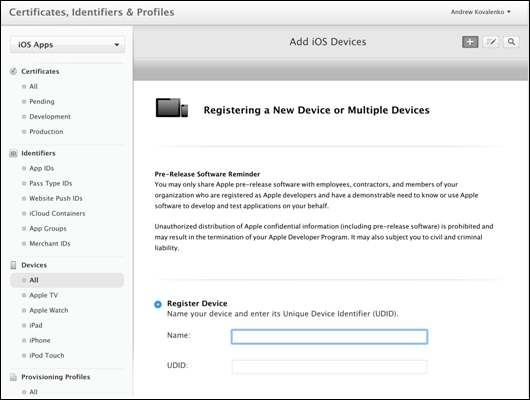Screen dimensions: 530x400
Task: Open Pass Type IDs
Action: (x=50, y=183)
